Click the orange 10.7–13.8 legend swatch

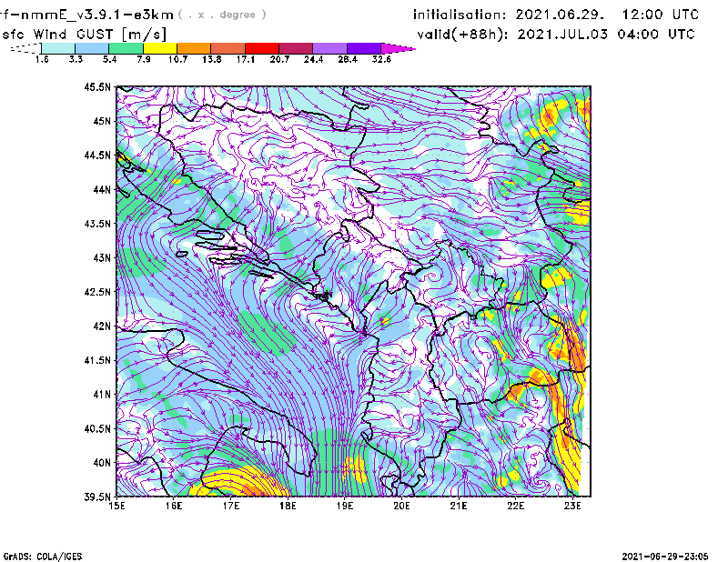point(194,48)
